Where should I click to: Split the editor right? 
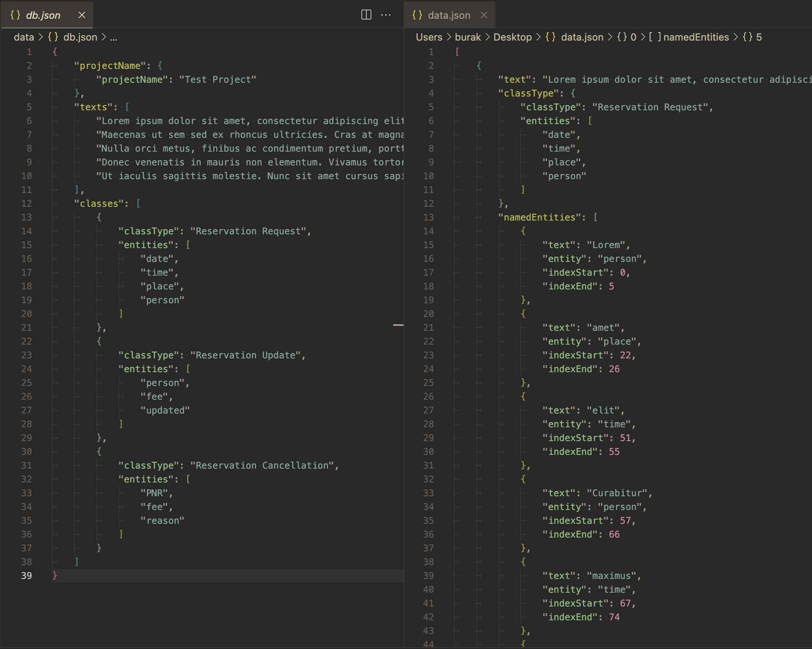[366, 15]
